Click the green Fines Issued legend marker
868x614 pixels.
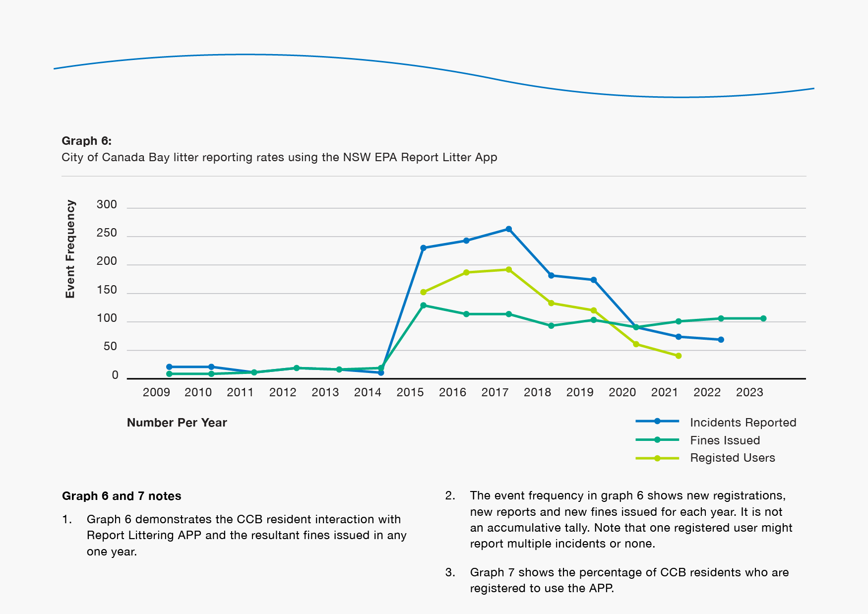pos(657,439)
